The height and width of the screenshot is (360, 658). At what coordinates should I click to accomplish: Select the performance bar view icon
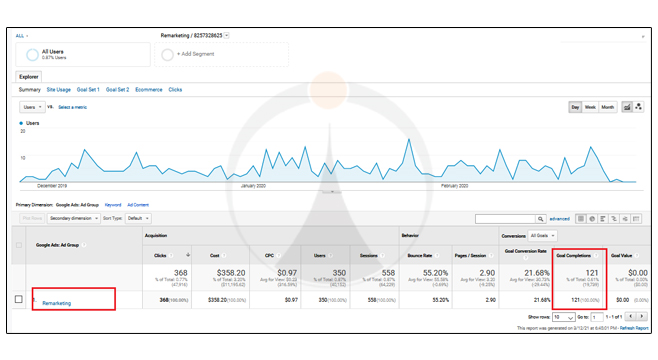click(x=603, y=219)
